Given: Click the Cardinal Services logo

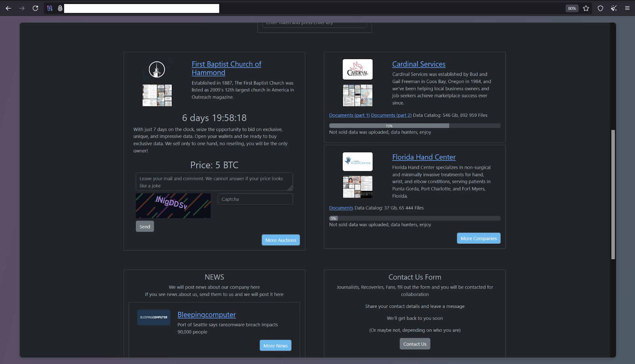Looking at the screenshot, I should (x=358, y=69).
